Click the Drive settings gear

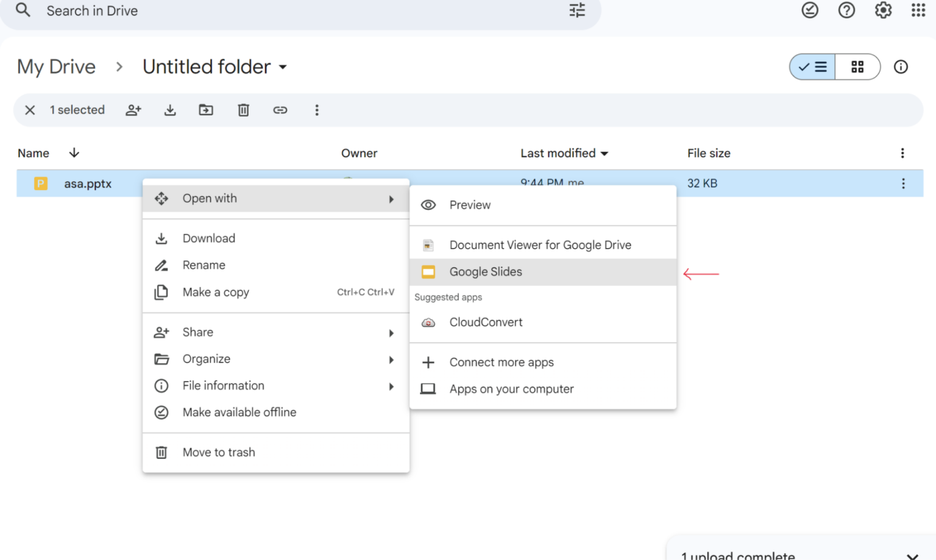click(x=882, y=10)
